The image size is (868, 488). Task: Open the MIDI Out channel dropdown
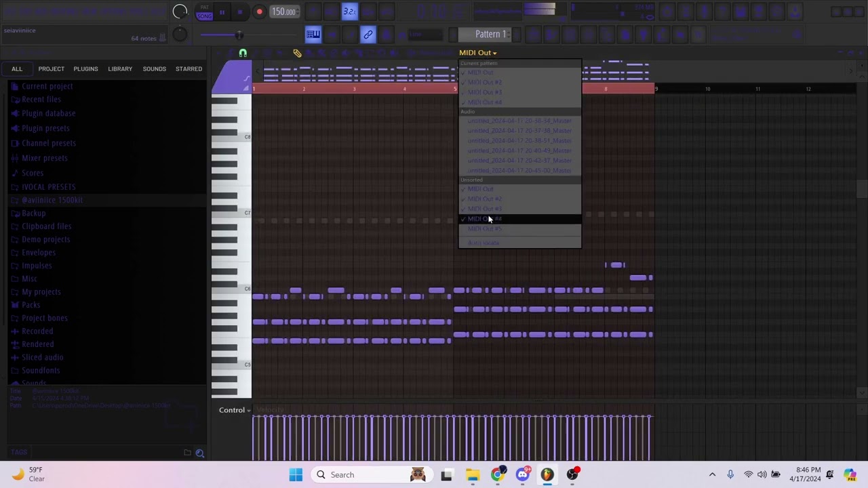[478, 53]
